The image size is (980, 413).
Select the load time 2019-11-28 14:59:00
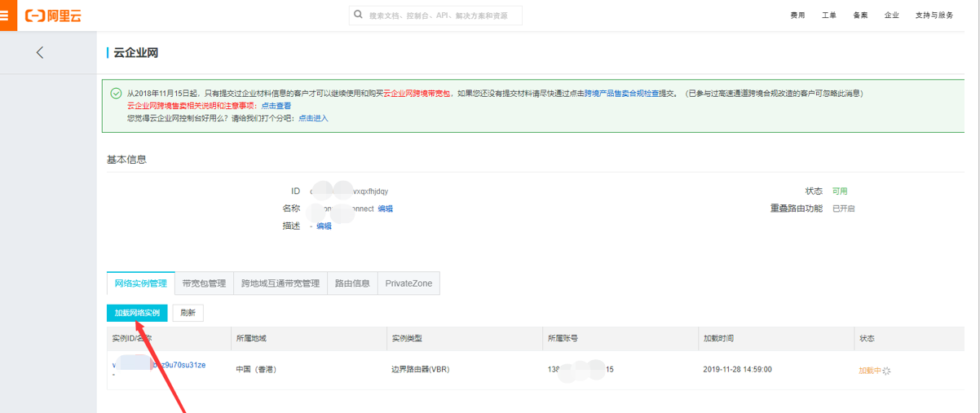pos(737,370)
